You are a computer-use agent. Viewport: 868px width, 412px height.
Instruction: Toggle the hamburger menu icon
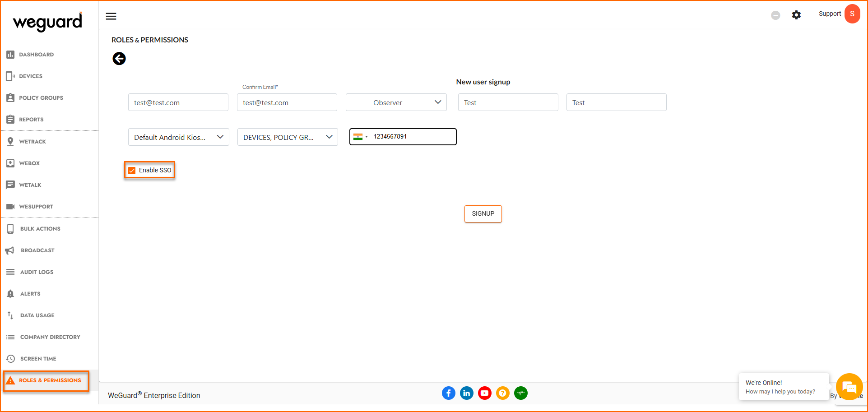(111, 16)
